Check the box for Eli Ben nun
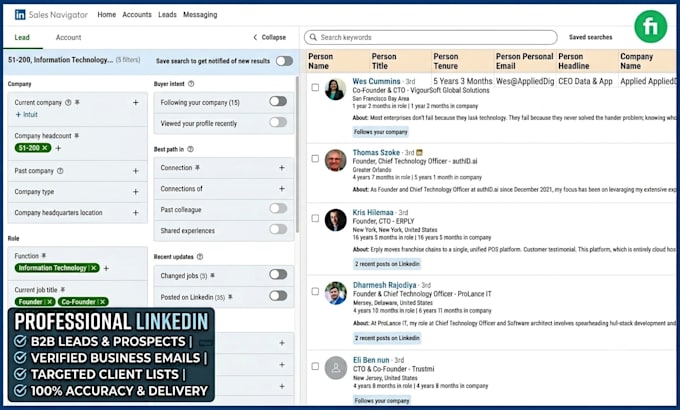Screen dimensions: 680x410 315,367
